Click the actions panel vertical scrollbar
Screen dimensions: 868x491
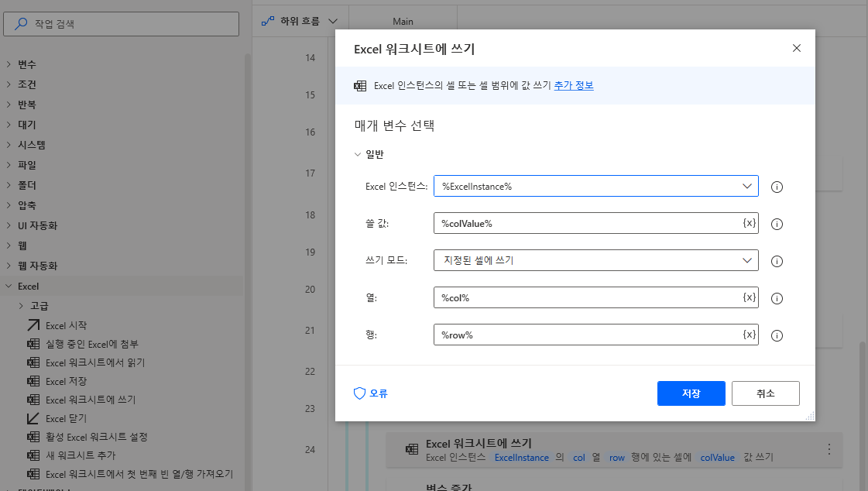pyautogui.click(x=248, y=271)
